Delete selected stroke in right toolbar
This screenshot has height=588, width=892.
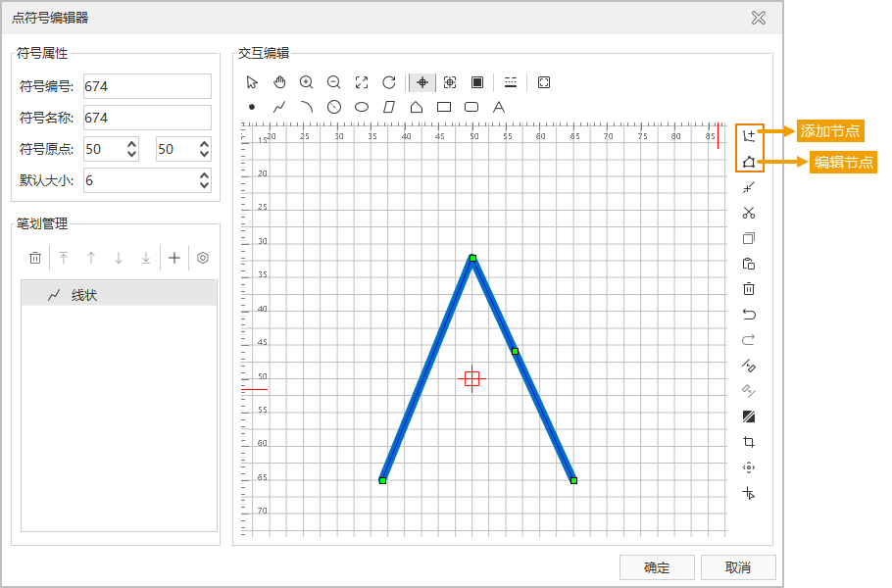tap(749, 289)
